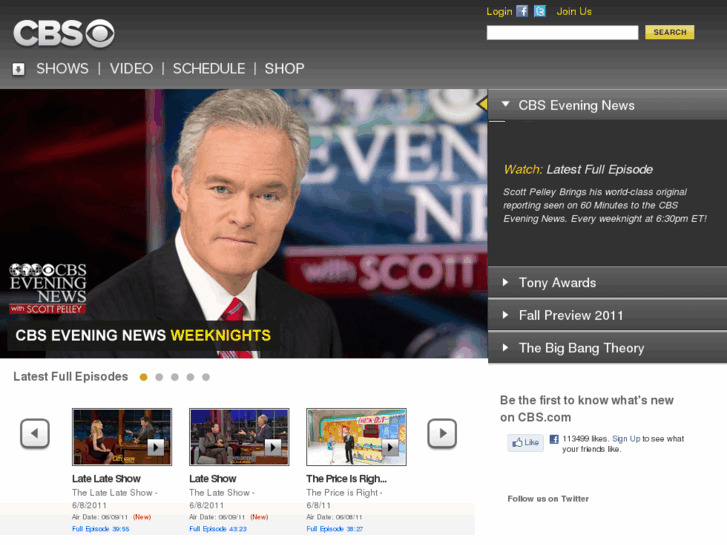Collapse the CBS Evening News section
Viewport: 727px width, 545px height.
(x=607, y=105)
